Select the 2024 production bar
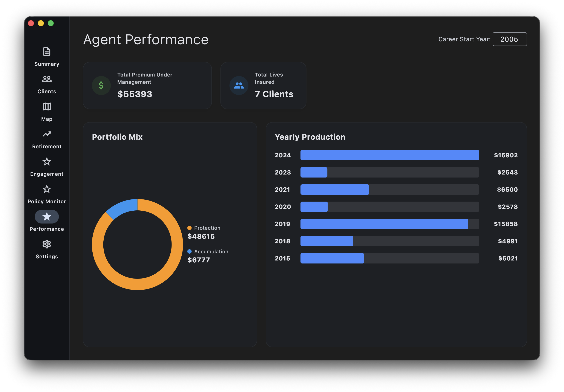Image resolution: width=564 pixels, height=392 pixels. tap(390, 155)
